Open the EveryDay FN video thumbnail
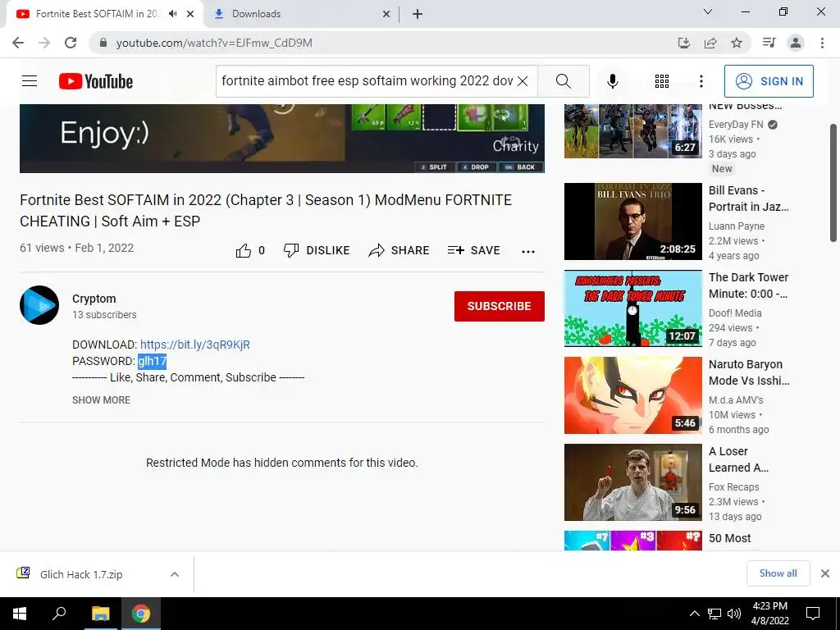 [x=632, y=131]
